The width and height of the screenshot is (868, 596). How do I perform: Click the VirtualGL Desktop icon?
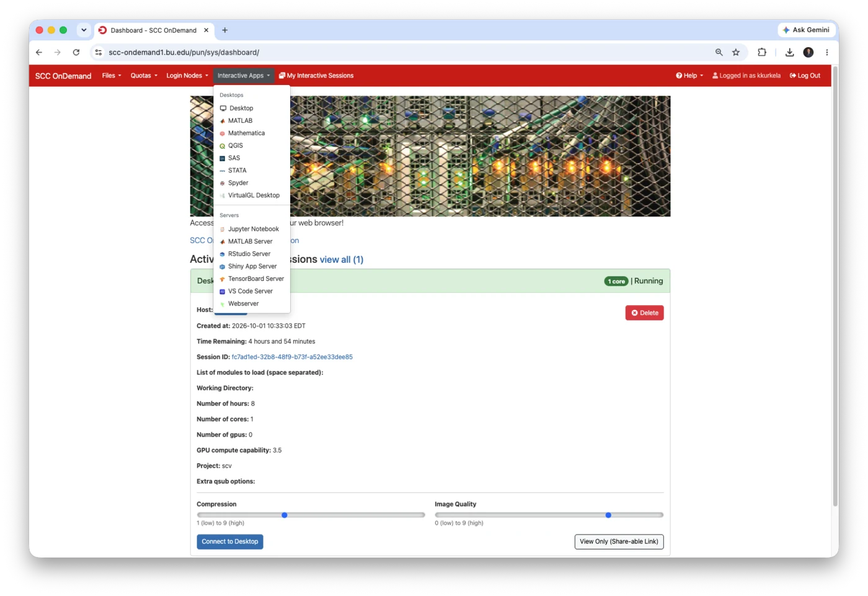[223, 195]
